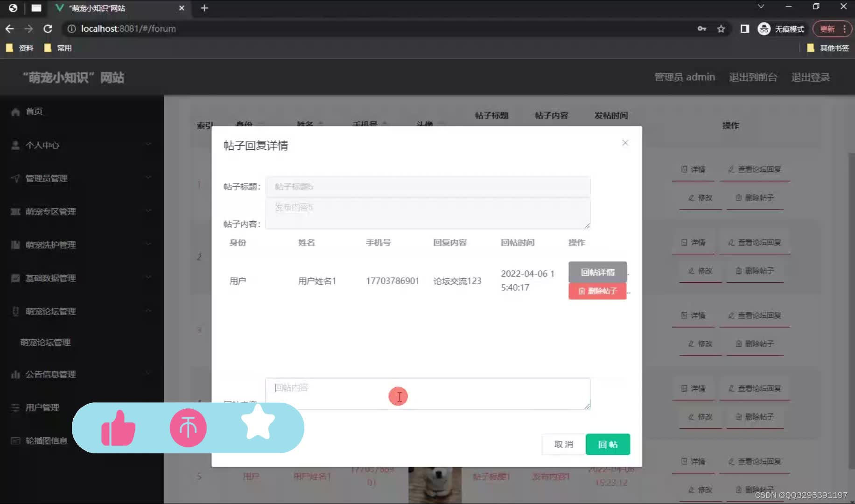Click the 公告信息管理 bar chart icon
Viewport: 855px width, 504px height.
coord(15,374)
